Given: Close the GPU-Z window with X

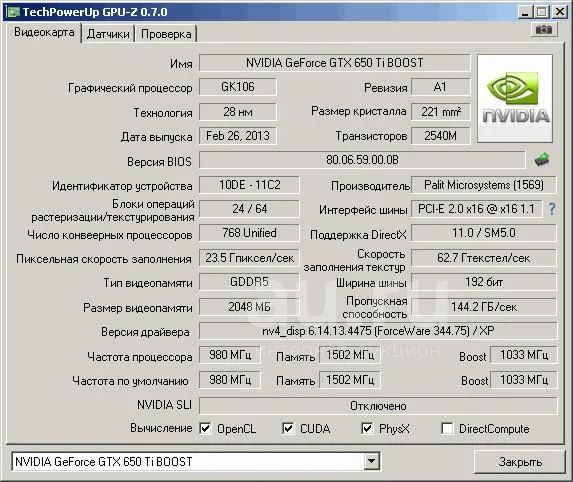Looking at the screenshot, I should pos(559,12).
